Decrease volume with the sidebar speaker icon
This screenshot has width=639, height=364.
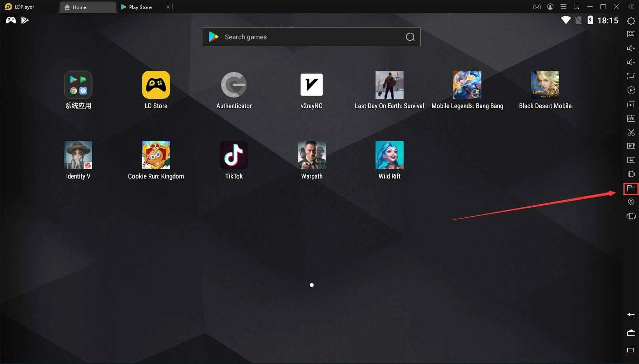click(x=631, y=62)
